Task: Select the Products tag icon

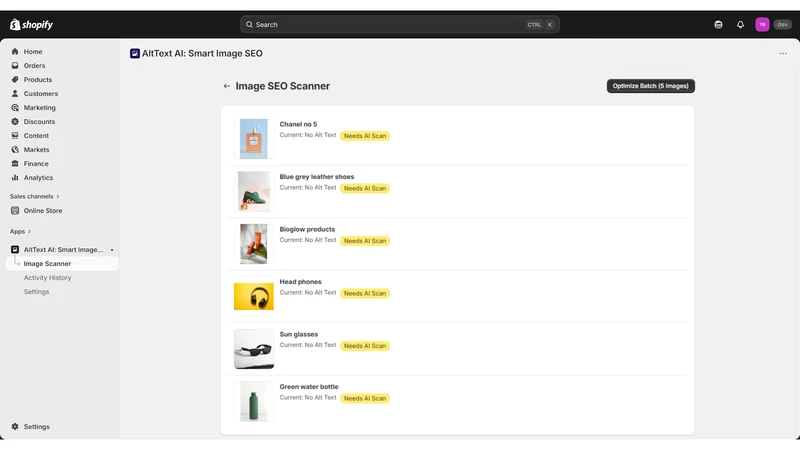Action: [15, 80]
